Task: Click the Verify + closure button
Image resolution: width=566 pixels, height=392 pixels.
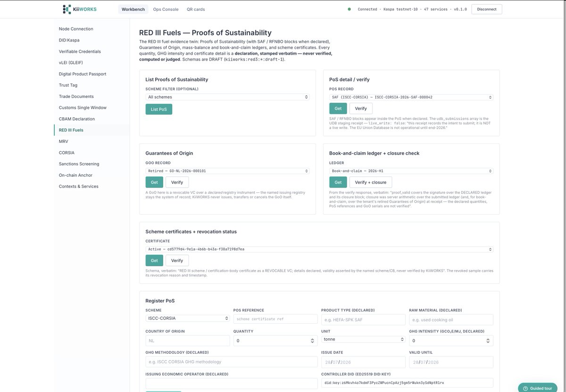Action: point(370,182)
